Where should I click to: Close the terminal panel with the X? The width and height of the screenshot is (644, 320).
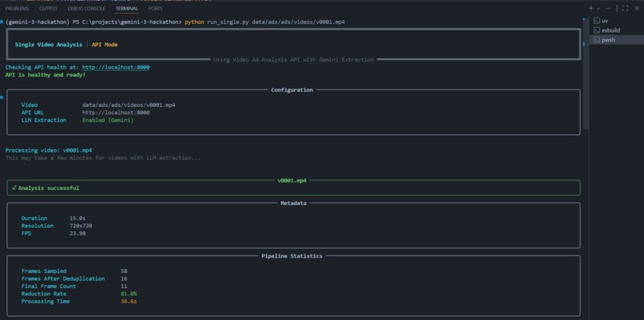click(637, 8)
